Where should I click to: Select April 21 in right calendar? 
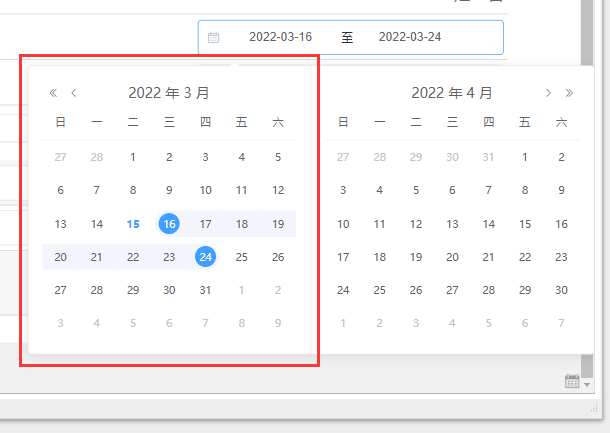489,257
